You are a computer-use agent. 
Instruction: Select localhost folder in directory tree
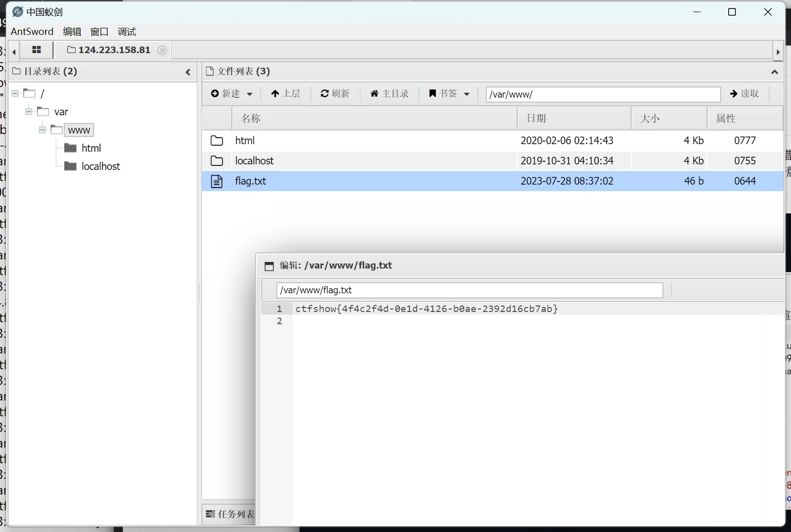[101, 166]
